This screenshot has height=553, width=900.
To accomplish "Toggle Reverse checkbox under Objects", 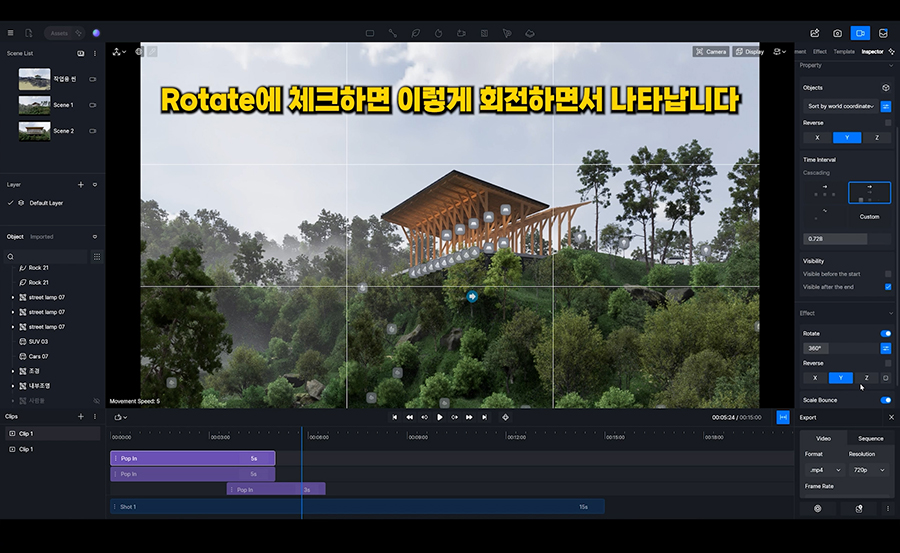I will click(x=888, y=123).
